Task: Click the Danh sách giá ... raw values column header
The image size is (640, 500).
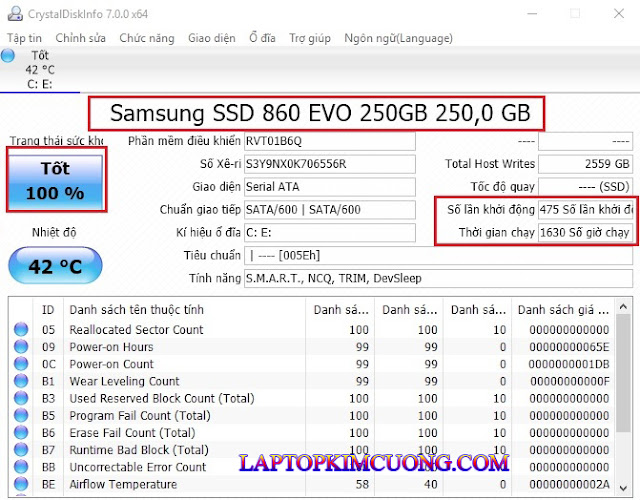Action: point(563,310)
